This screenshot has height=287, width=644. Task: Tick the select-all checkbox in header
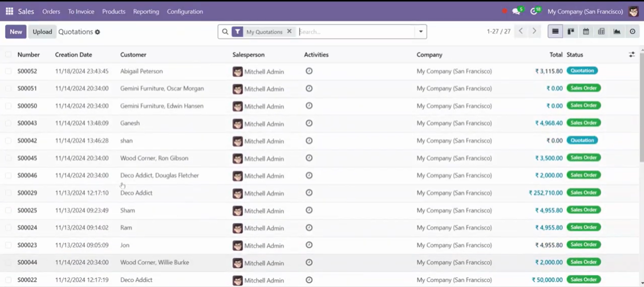[9, 54]
